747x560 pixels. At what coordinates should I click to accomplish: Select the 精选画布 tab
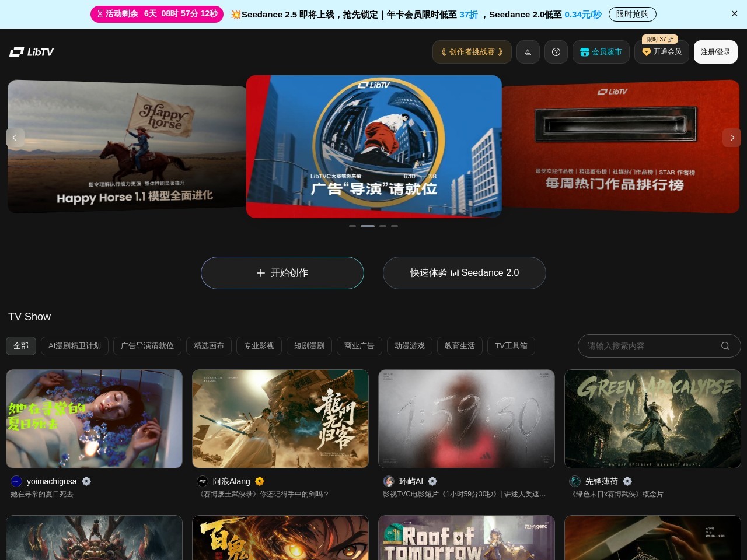coord(209,346)
